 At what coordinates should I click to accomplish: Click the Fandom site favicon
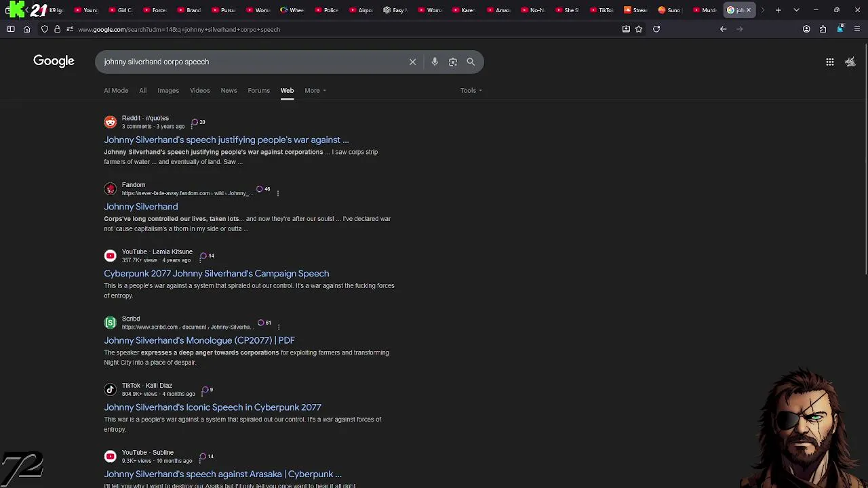click(x=110, y=189)
